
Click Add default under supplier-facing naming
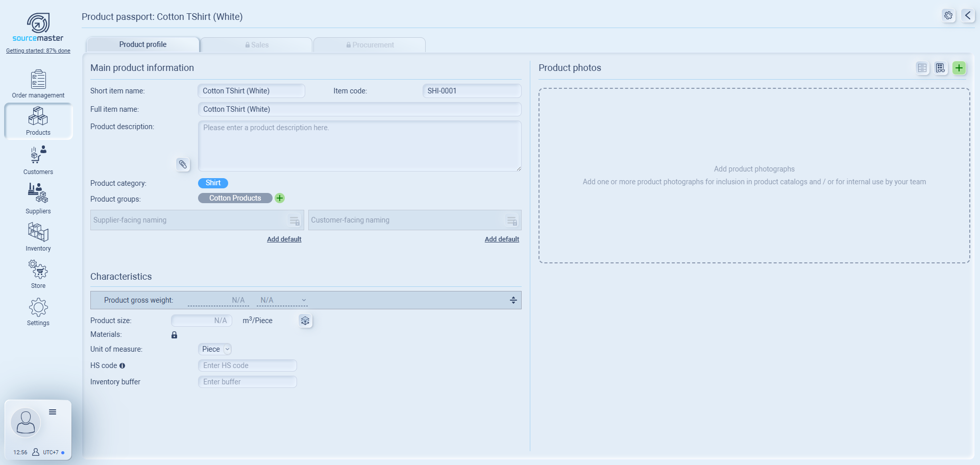284,239
